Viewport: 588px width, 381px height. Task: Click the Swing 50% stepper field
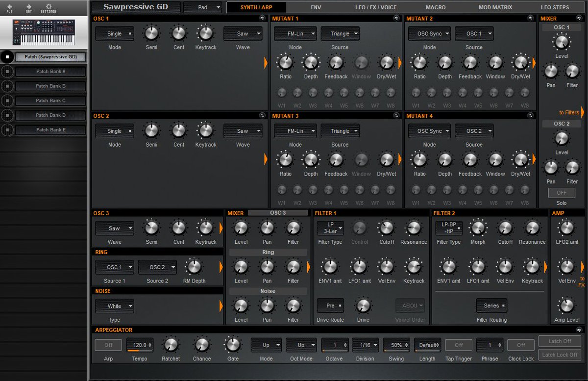tap(396, 345)
